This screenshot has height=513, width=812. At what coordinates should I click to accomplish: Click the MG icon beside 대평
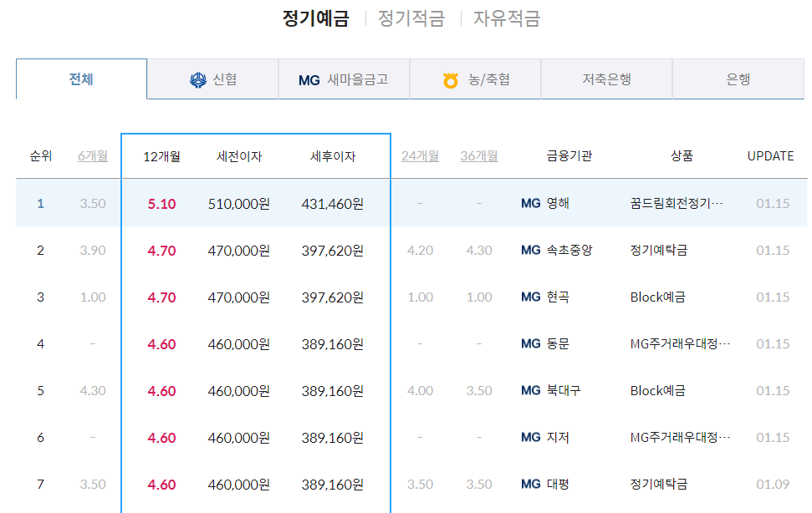(528, 484)
